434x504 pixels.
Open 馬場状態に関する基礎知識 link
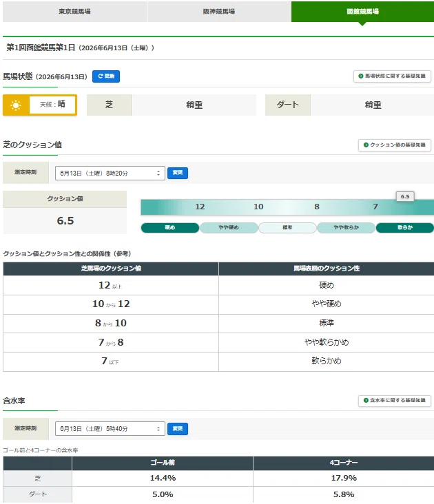[x=392, y=76]
